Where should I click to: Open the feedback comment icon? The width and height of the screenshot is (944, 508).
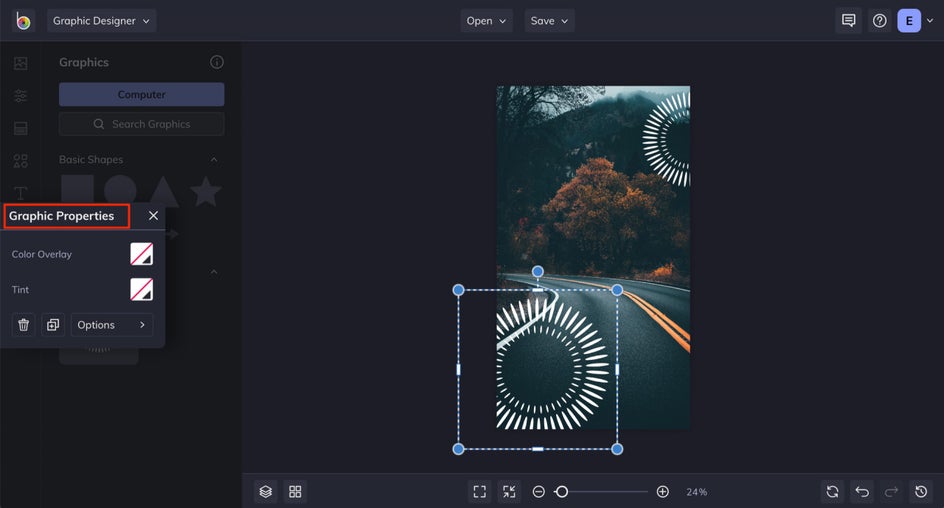click(849, 21)
